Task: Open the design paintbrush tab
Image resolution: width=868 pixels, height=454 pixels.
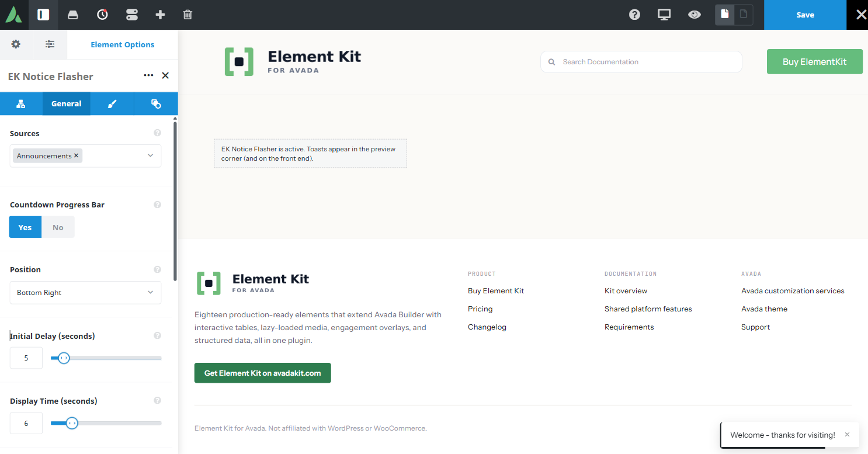Action: [x=112, y=103]
